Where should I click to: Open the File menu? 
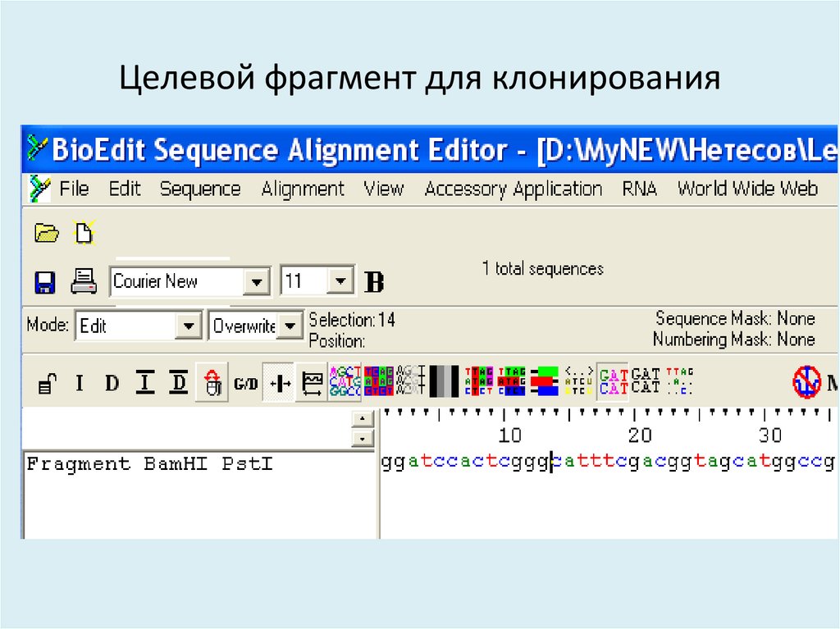(x=74, y=189)
